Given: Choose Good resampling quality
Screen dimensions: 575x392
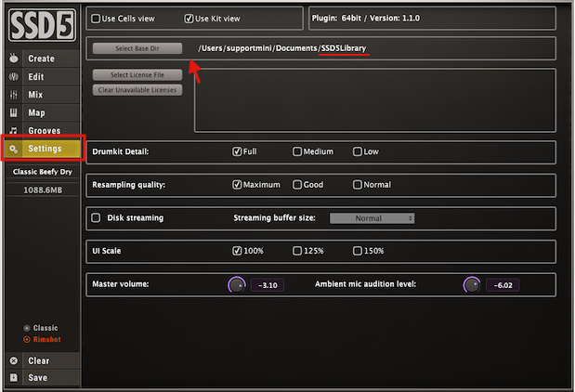Looking at the screenshot, I should 297,185.
